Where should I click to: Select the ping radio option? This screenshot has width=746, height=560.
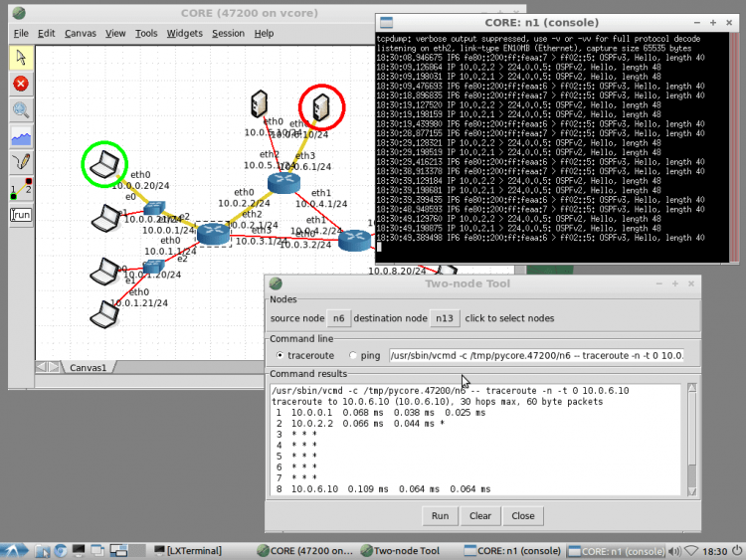click(353, 355)
